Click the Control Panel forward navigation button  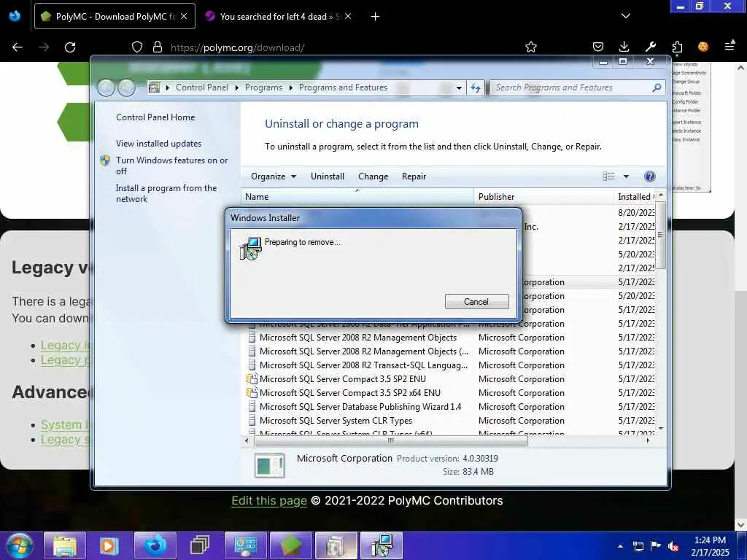tap(126, 87)
